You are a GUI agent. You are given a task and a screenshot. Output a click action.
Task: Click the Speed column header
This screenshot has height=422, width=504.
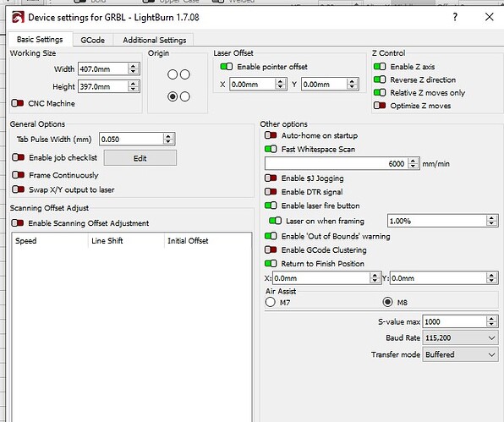click(x=50, y=241)
